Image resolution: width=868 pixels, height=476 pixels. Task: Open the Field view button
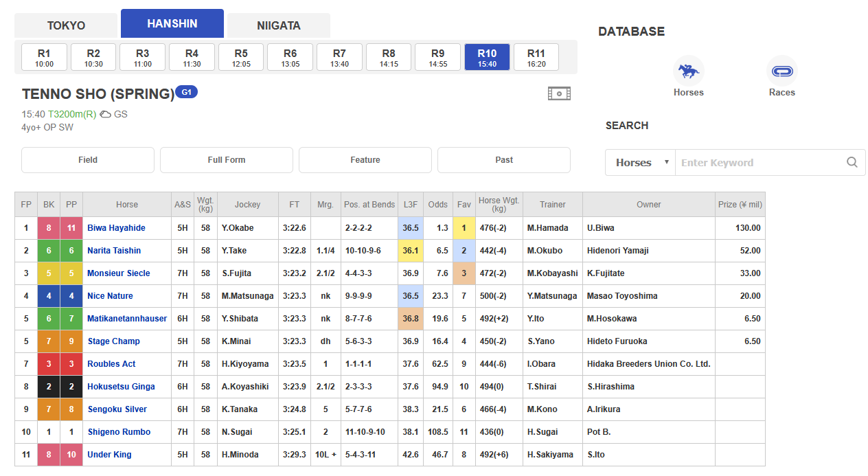88,160
